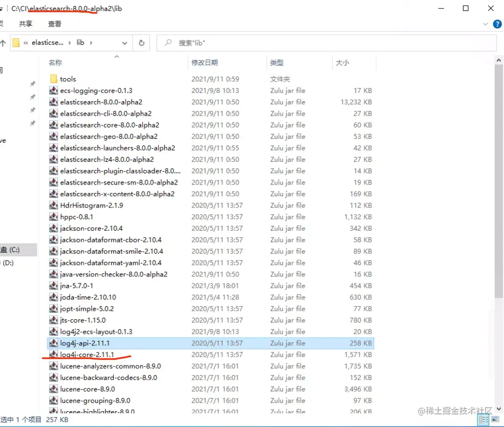Click jar icon of elasticsearch-8.0.0-alpha2
The width and height of the screenshot is (504, 427).
[x=53, y=102]
